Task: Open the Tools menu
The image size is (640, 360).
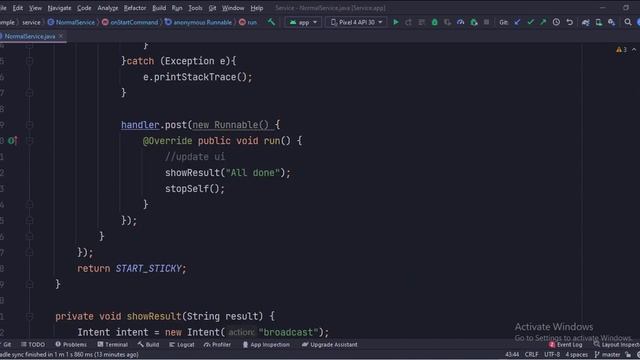Action: (195, 8)
